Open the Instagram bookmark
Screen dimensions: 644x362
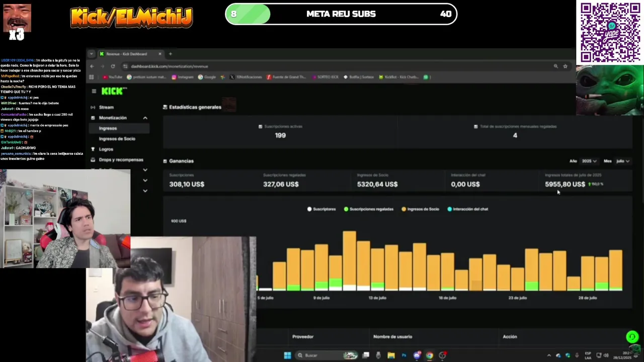(x=182, y=77)
